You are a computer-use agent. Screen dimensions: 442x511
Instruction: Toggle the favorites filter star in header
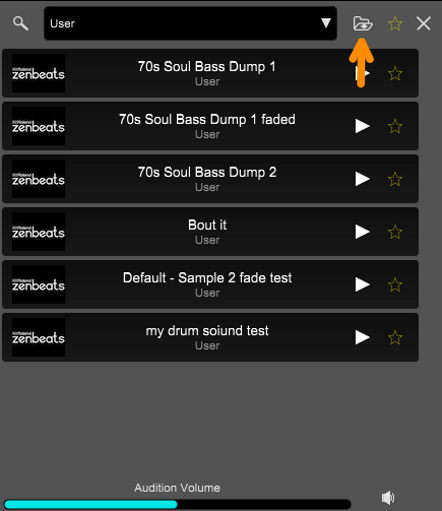click(395, 24)
